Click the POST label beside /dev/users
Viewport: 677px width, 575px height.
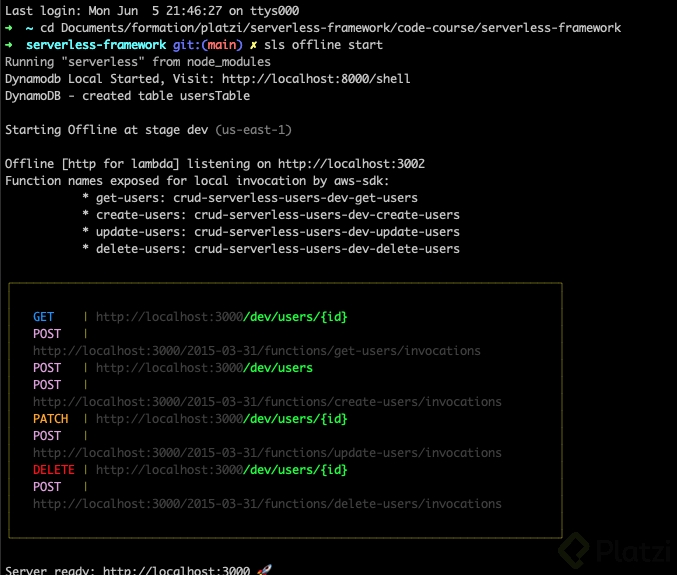click(x=47, y=368)
